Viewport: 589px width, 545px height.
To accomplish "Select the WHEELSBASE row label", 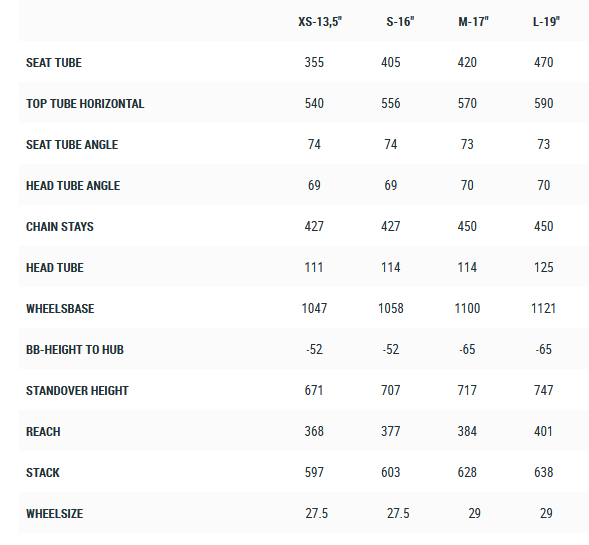I will tap(60, 308).
